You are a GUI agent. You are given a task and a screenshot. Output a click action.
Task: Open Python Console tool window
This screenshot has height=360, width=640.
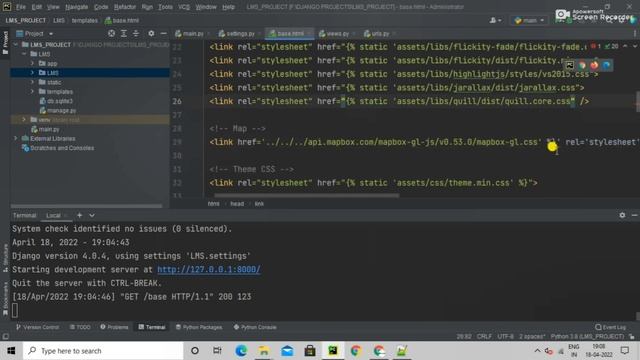[255, 327]
